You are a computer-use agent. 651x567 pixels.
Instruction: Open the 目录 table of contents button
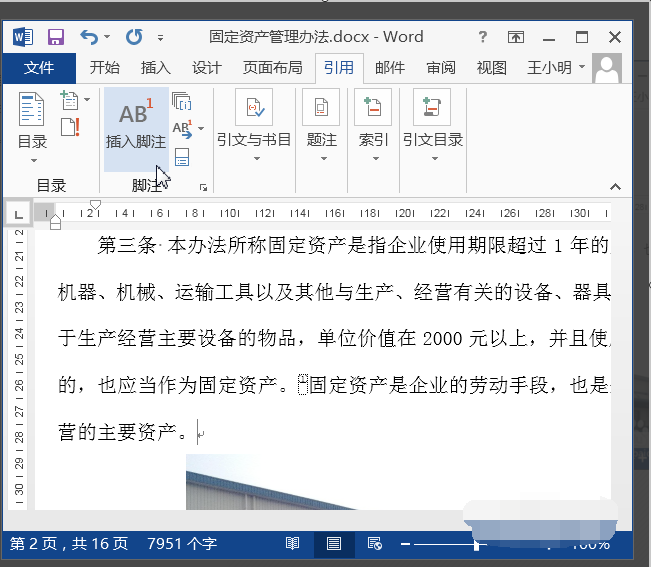[x=32, y=127]
